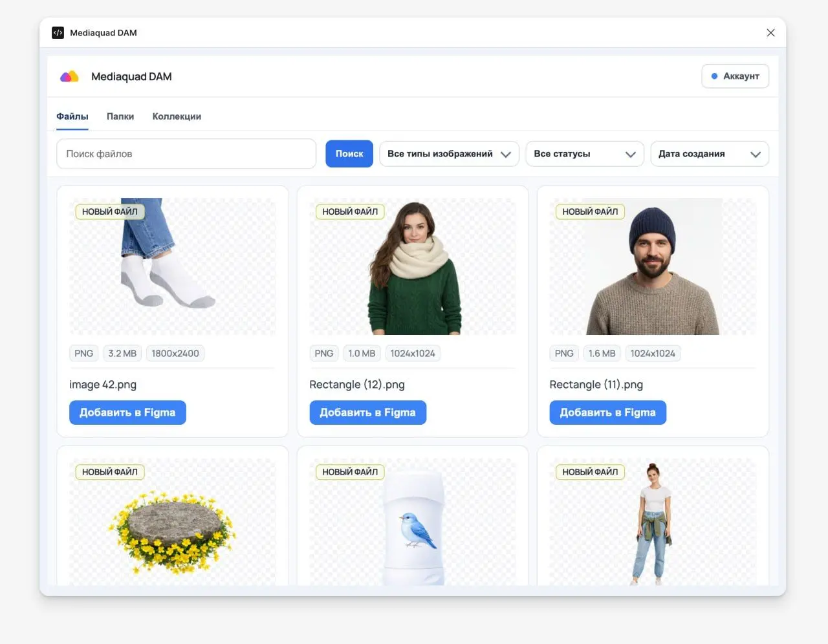Click the blue Поиск button

349,154
